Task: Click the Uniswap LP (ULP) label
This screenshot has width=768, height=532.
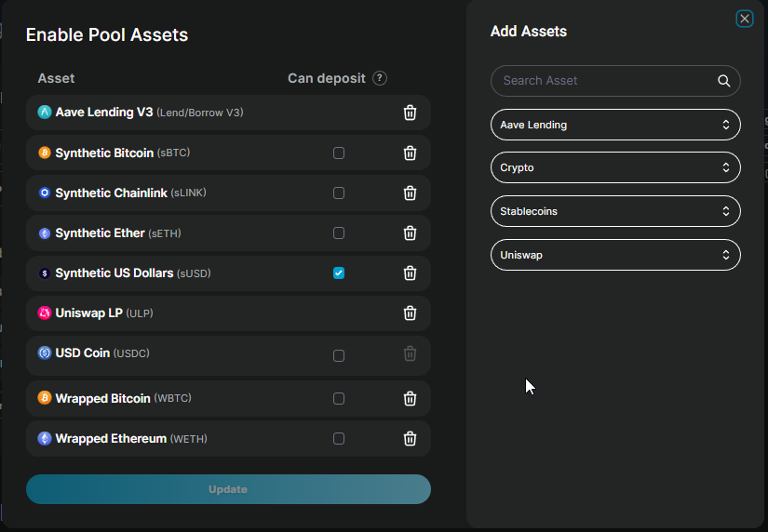Action: [104, 313]
